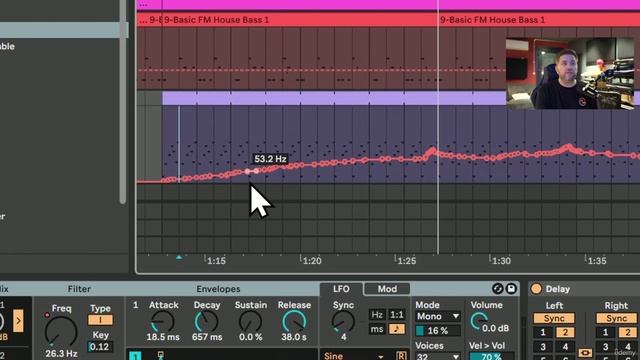Click the 16 % glide slider
640x360 pixels.
point(438,330)
